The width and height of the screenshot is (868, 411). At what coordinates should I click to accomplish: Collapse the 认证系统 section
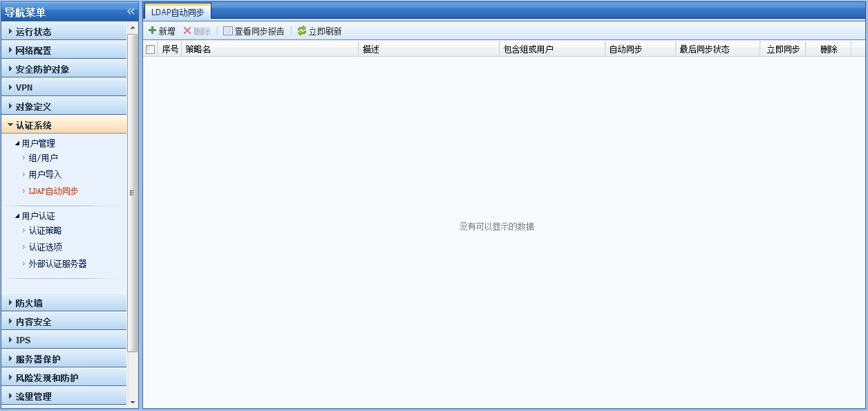(33, 125)
